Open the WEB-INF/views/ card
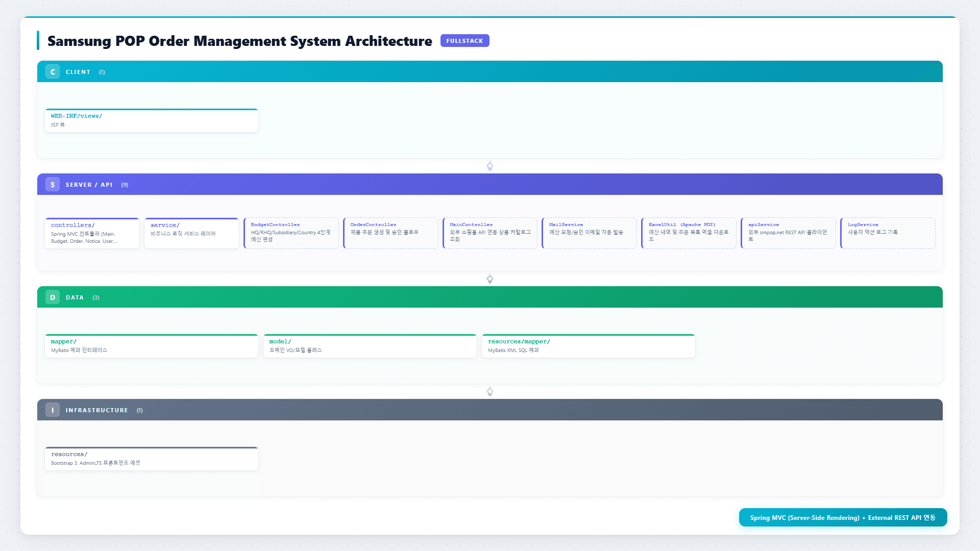Screen dimensions: 980x551 pyautogui.click(x=152, y=120)
